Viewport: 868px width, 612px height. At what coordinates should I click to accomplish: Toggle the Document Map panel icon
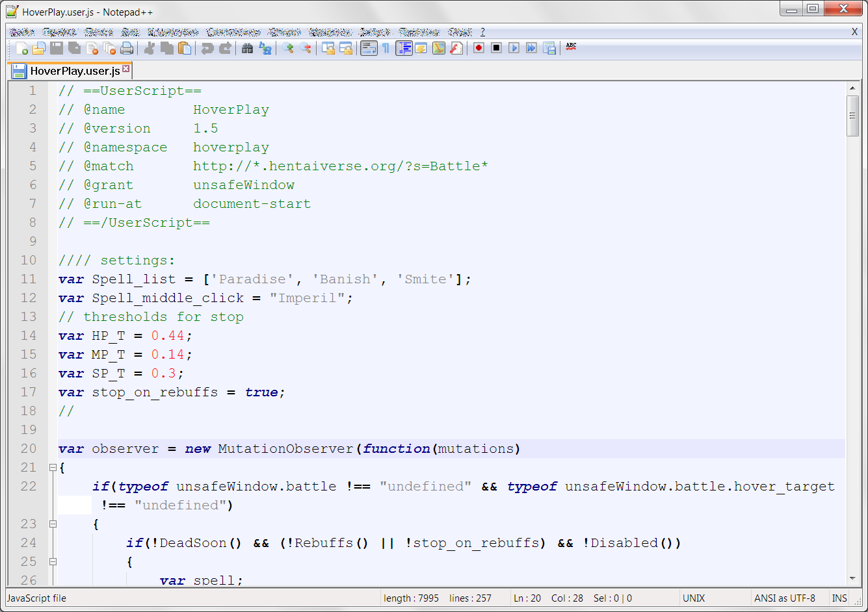[439, 48]
